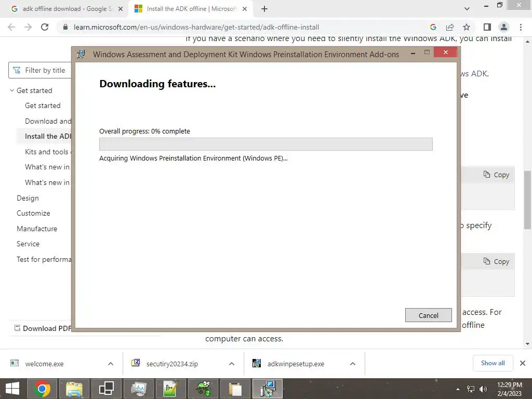This screenshot has width=532, height=399.
Task: Expand options for welcome.exe download
Action: click(111, 364)
